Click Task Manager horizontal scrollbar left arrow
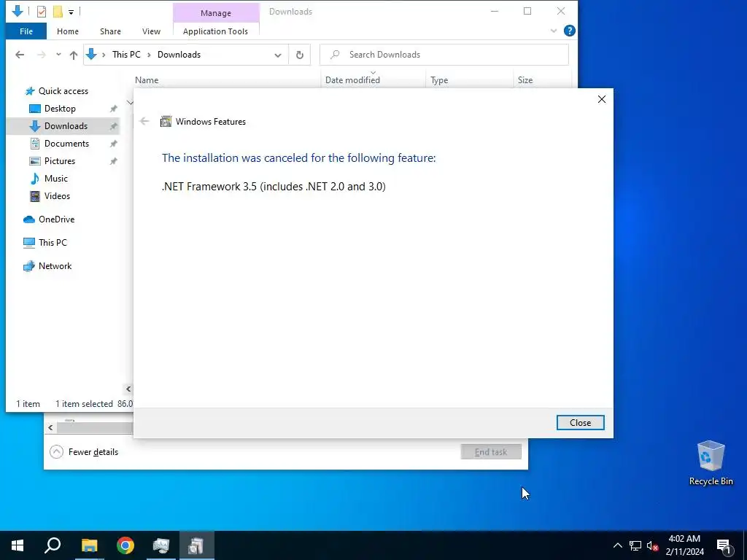Image resolution: width=747 pixels, height=560 pixels. coord(50,427)
